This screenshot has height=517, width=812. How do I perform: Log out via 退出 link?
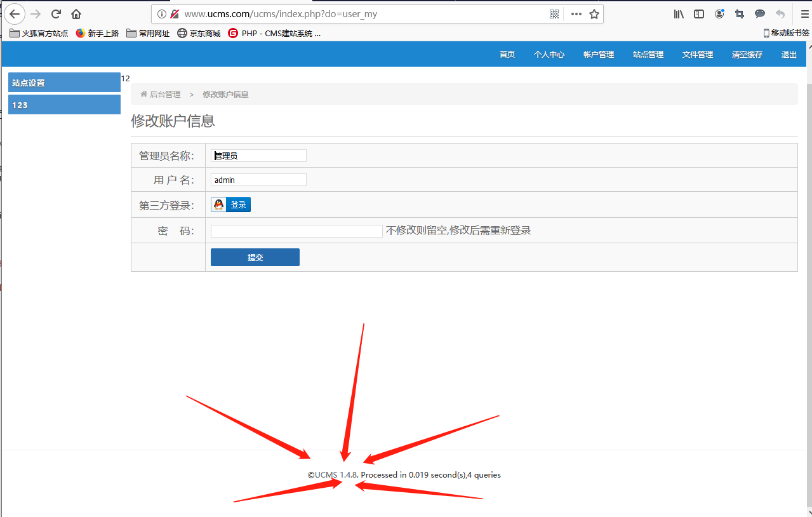(789, 55)
